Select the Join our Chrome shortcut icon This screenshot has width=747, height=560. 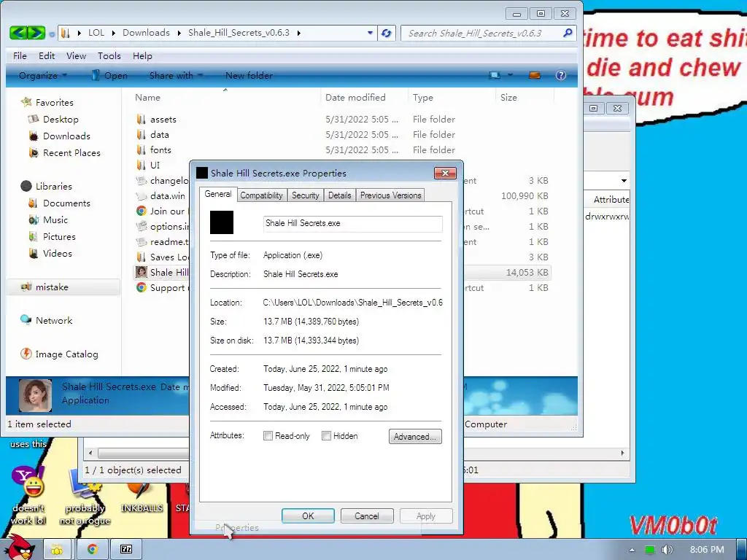click(x=141, y=211)
